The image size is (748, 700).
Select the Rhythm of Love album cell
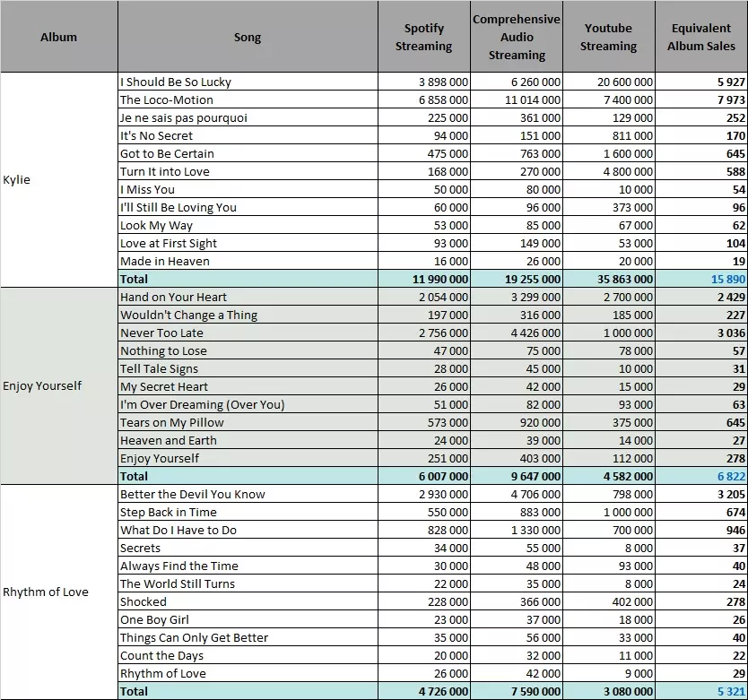click(x=58, y=592)
